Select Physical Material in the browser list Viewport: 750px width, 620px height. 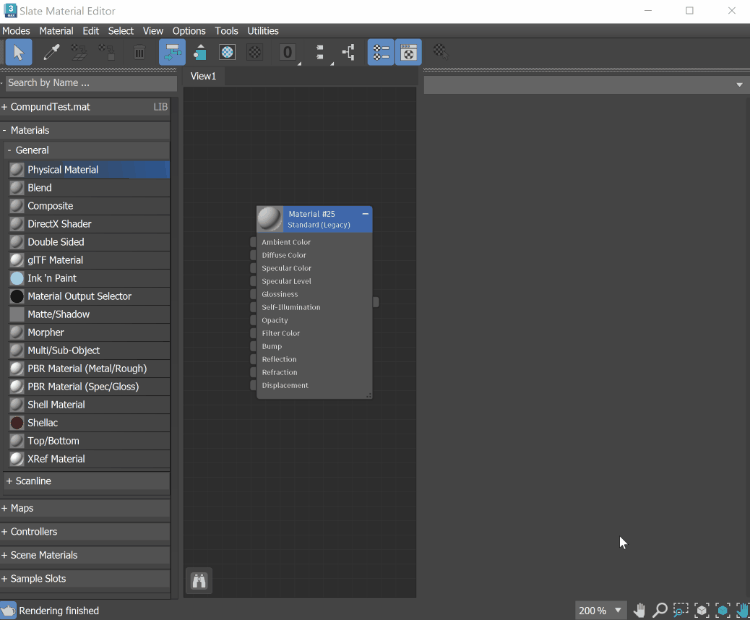pyautogui.click(x=89, y=170)
